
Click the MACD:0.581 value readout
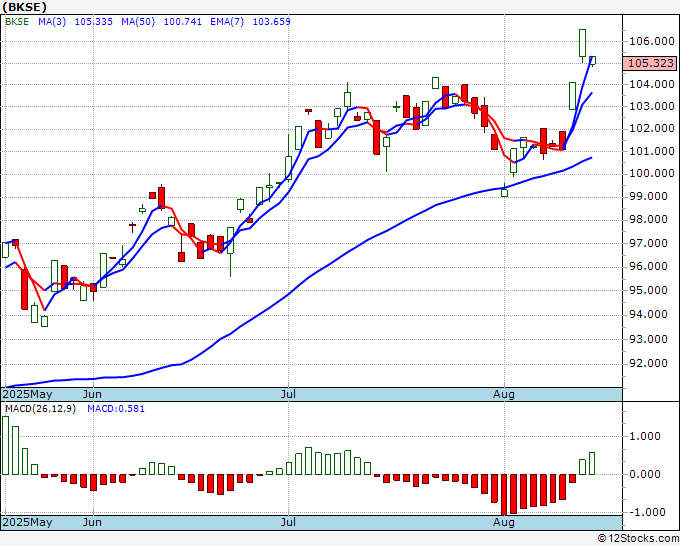116,409
